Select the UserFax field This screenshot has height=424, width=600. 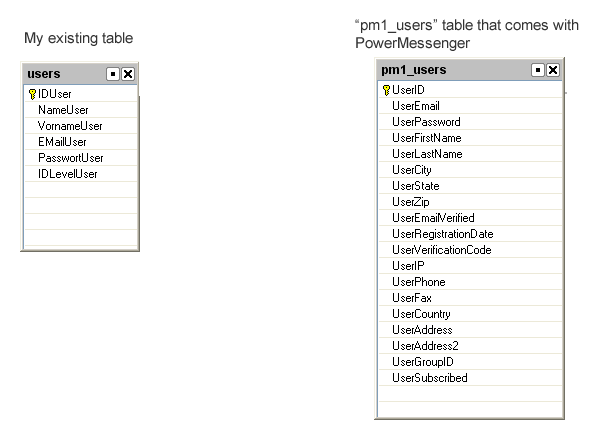click(x=470, y=298)
